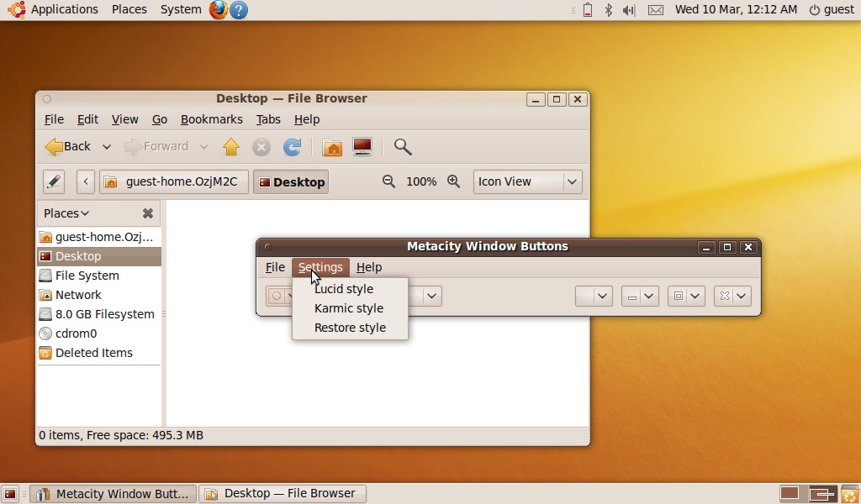The image size is (861, 504).
Task: Click the battery status indicator
Action: tap(588, 9)
